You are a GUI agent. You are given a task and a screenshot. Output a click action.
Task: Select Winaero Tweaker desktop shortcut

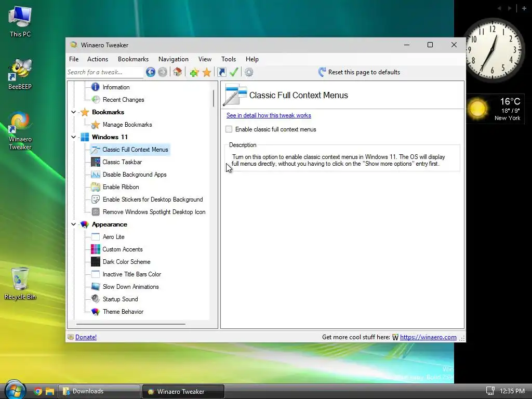click(20, 130)
